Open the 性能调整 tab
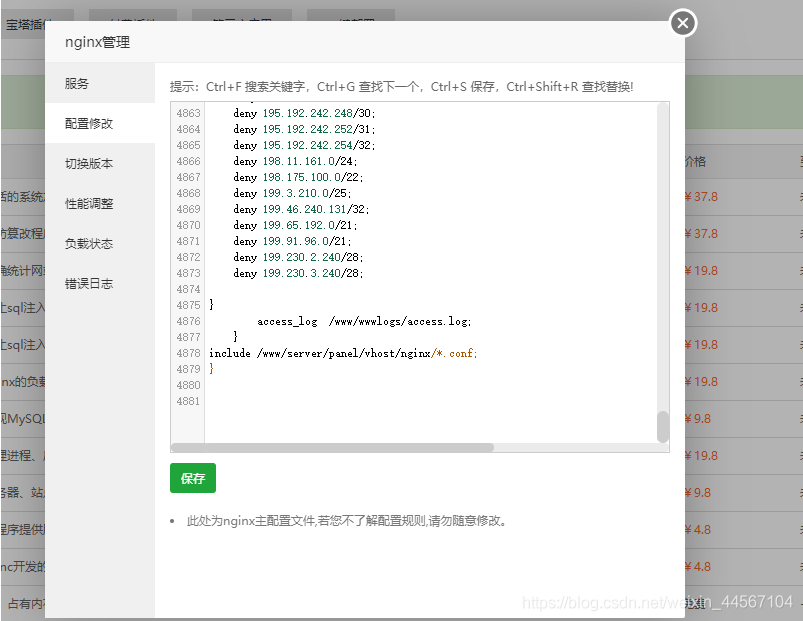Screen dimensions: 803x621 coord(100,203)
